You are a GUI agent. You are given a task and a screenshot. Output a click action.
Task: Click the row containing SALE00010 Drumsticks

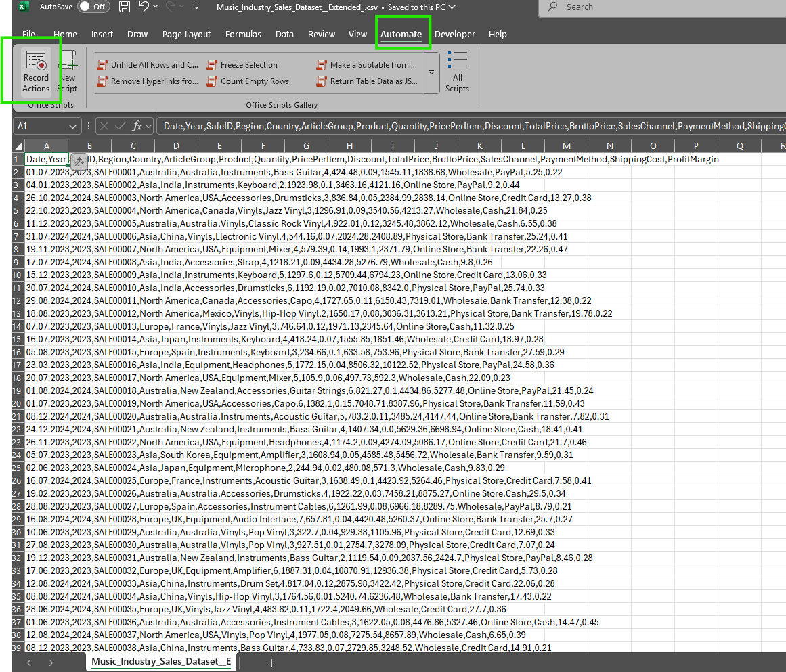[x=285, y=288]
